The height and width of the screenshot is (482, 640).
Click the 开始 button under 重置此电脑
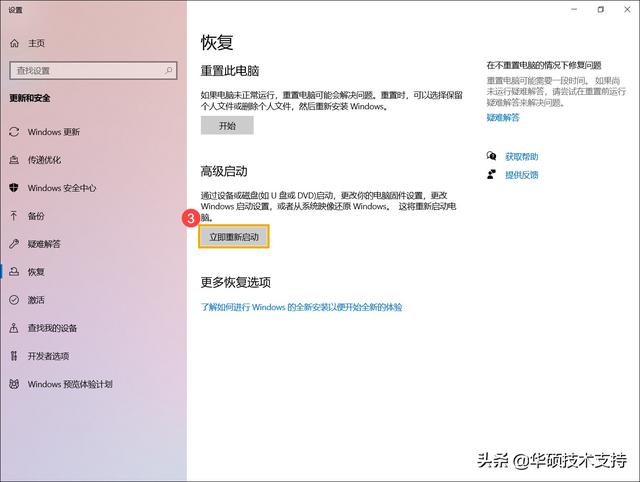coord(227,126)
